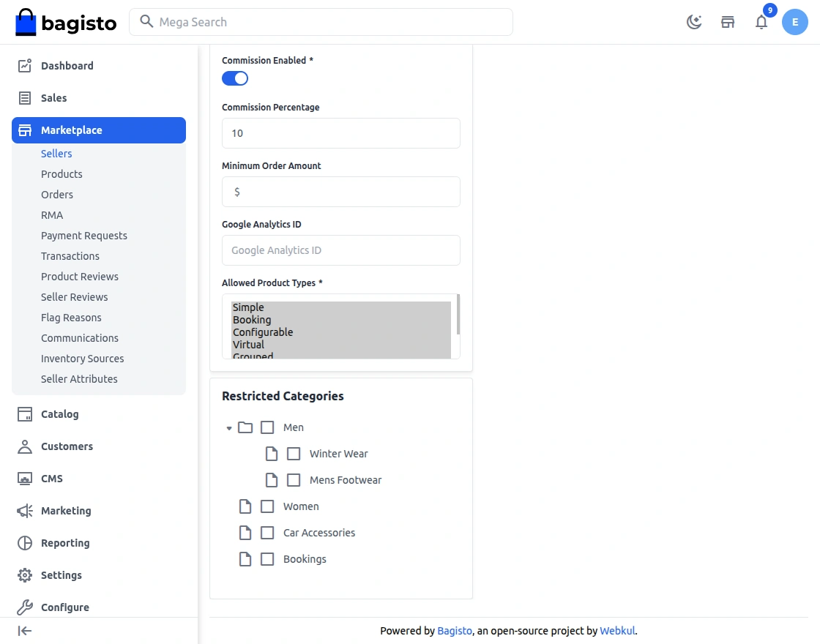The width and height of the screenshot is (820, 644).
Task: Check the Car Accessories checkbox
Action: [x=267, y=533]
